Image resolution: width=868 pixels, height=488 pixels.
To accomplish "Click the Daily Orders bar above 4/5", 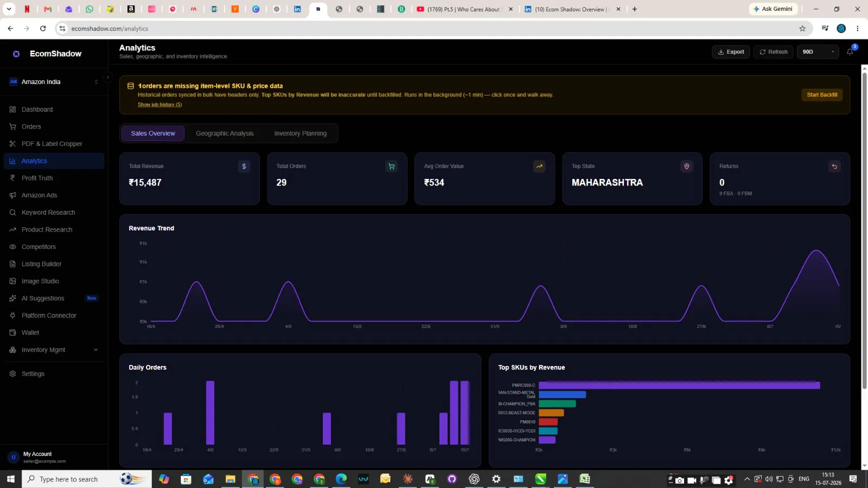I will pyautogui.click(x=210, y=413).
